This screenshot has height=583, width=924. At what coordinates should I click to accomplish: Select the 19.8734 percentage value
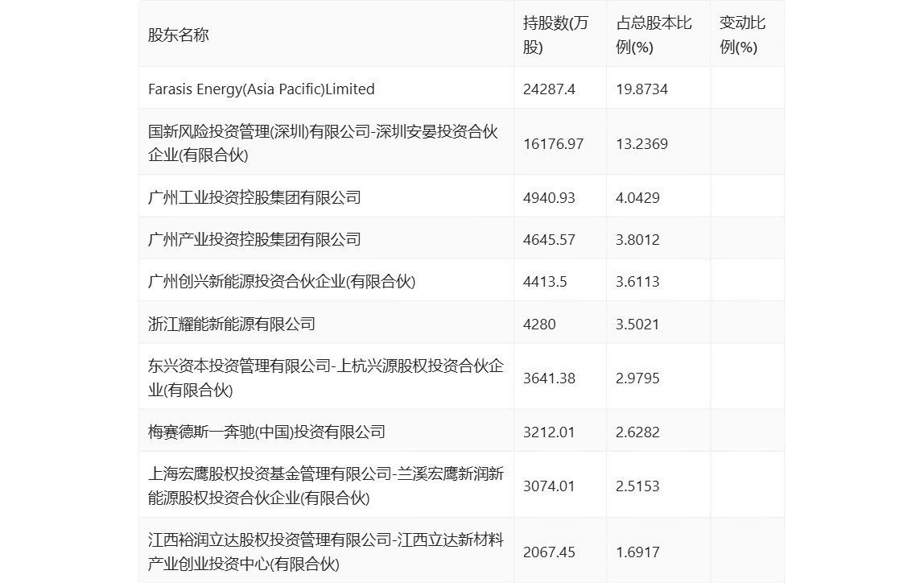point(641,89)
